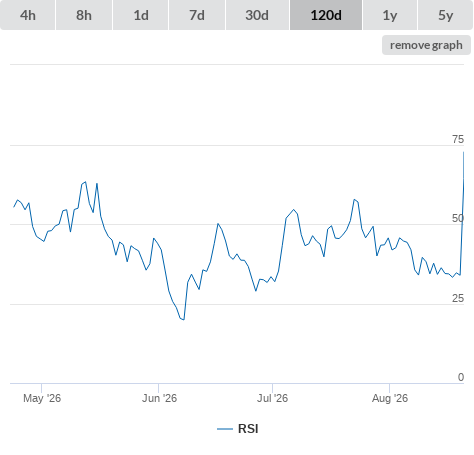
Task: Click the active 120d range tab
Action: point(326,15)
